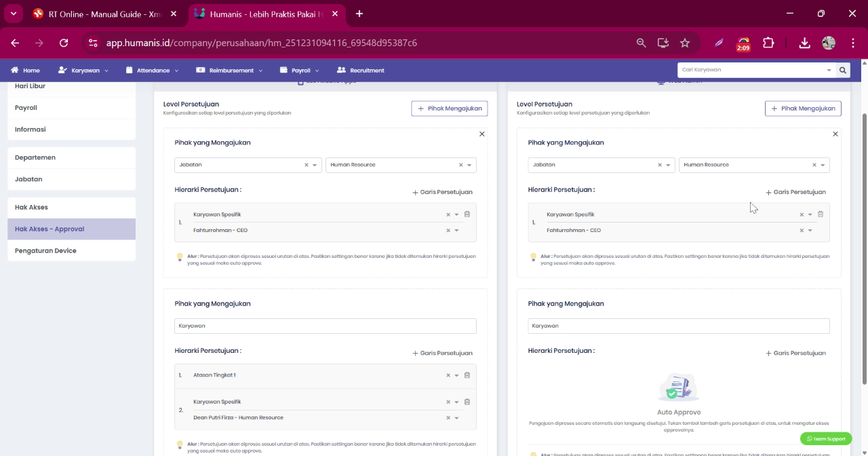Open the Recruitment menu
Screen dimensions: 868x456
tap(361, 70)
